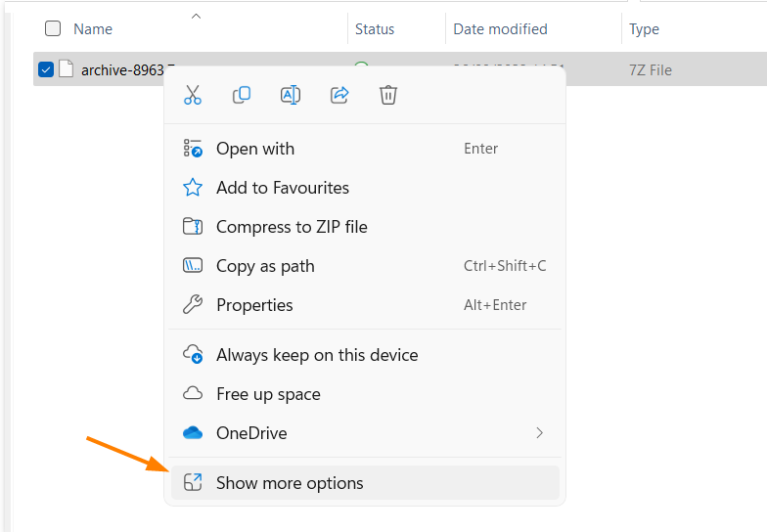Click the Share icon in context menu

pyautogui.click(x=339, y=95)
